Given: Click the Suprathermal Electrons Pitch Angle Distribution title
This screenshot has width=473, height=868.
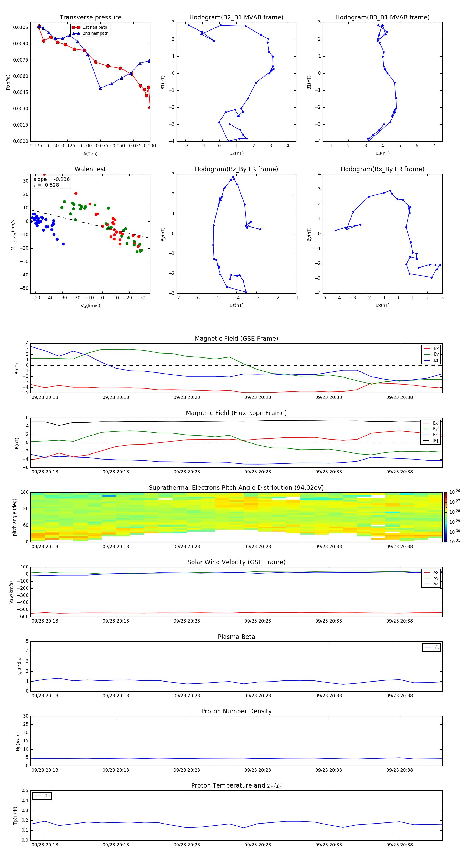Looking at the screenshot, I should [x=236, y=488].
